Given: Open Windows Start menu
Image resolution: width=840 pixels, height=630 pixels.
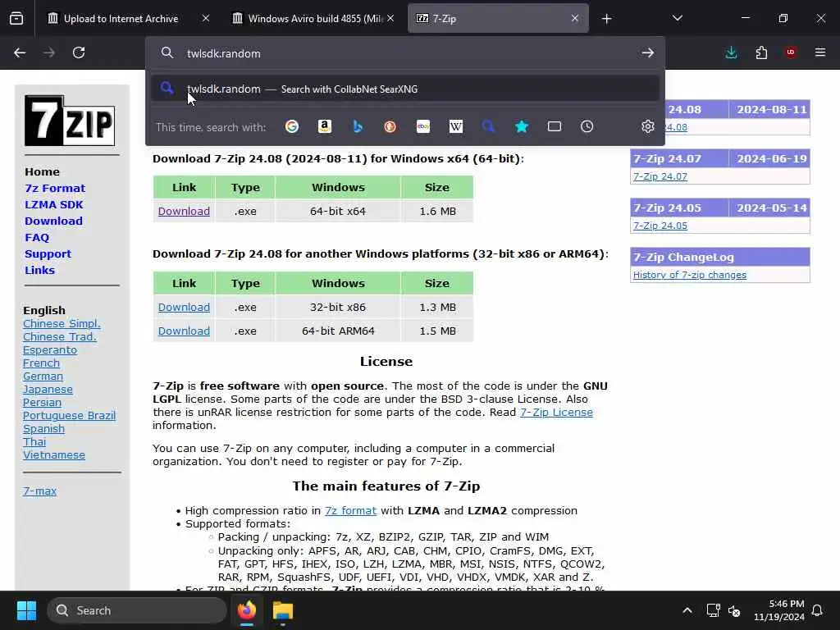Looking at the screenshot, I should [x=26, y=610].
